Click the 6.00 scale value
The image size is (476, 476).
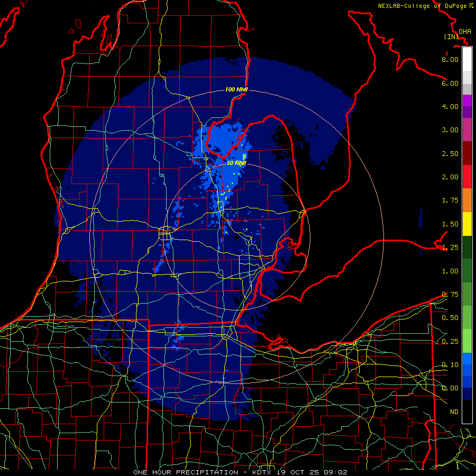point(450,83)
